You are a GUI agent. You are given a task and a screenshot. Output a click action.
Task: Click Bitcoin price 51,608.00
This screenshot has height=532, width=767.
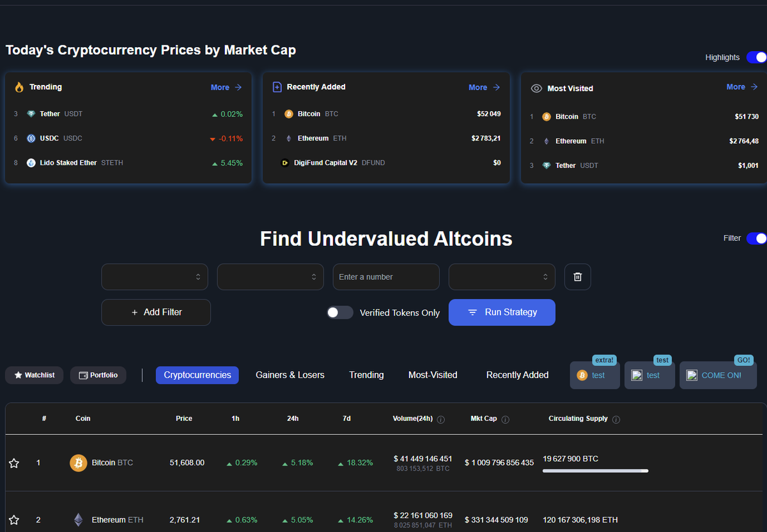click(x=187, y=462)
